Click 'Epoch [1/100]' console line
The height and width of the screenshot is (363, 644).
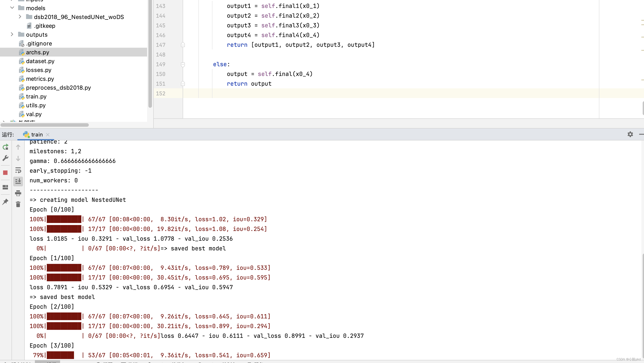pos(52,258)
